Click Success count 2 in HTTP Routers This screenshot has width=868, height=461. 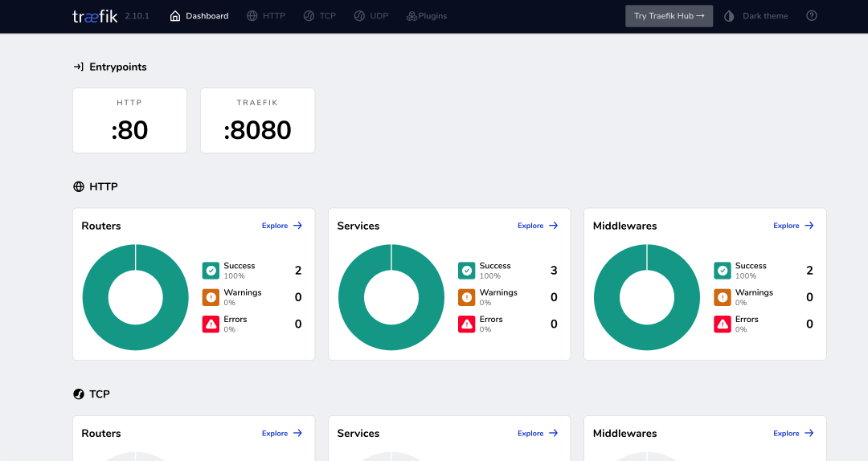pyautogui.click(x=298, y=271)
